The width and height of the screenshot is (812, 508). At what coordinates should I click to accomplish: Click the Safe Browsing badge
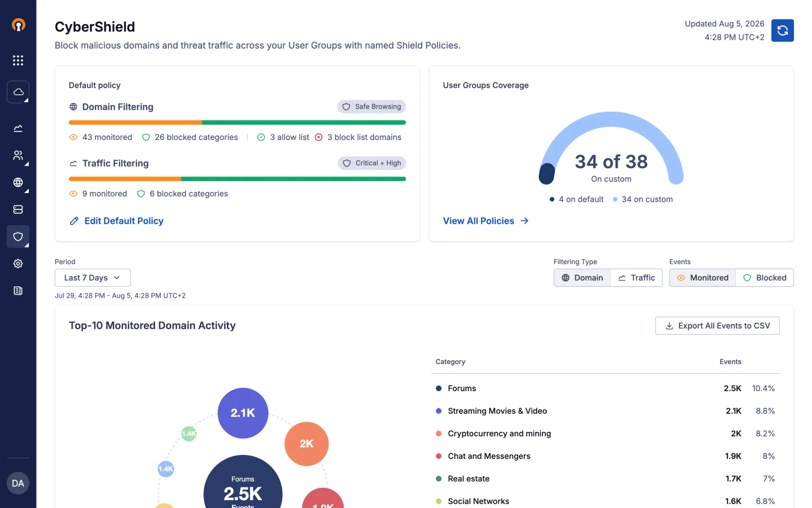[371, 107]
